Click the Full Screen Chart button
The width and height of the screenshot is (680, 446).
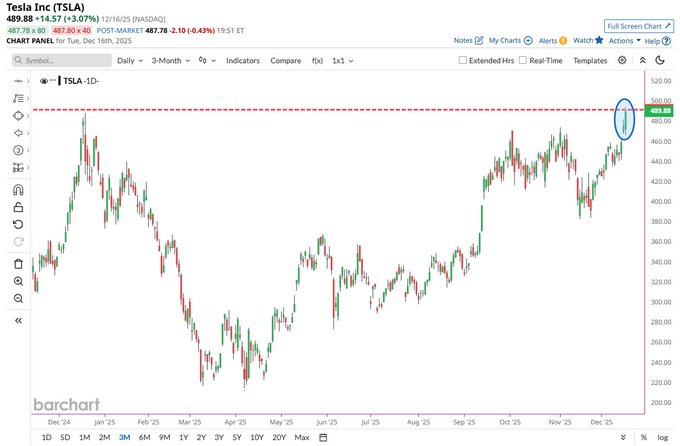coord(639,26)
